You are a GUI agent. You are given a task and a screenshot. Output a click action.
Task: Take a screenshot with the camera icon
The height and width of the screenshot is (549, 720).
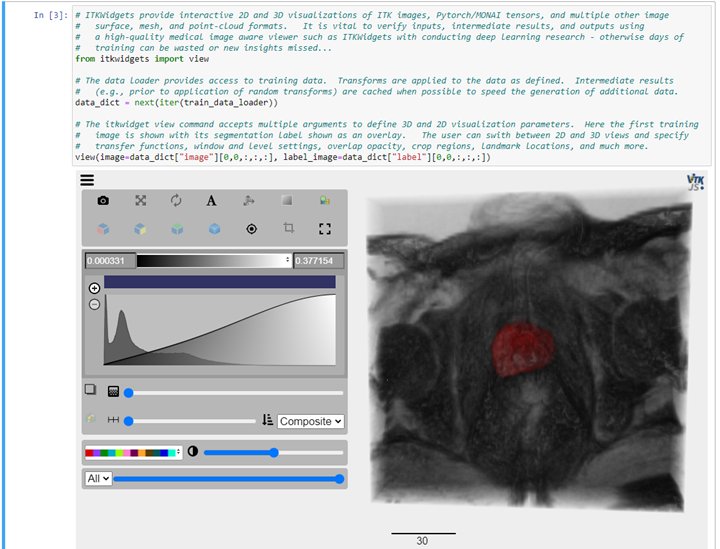[103, 201]
